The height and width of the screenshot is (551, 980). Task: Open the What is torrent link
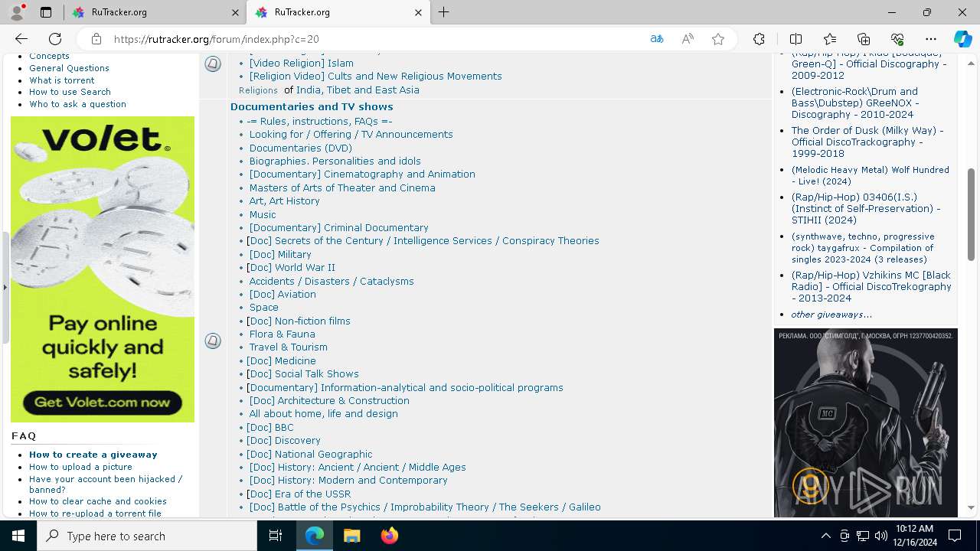[62, 80]
